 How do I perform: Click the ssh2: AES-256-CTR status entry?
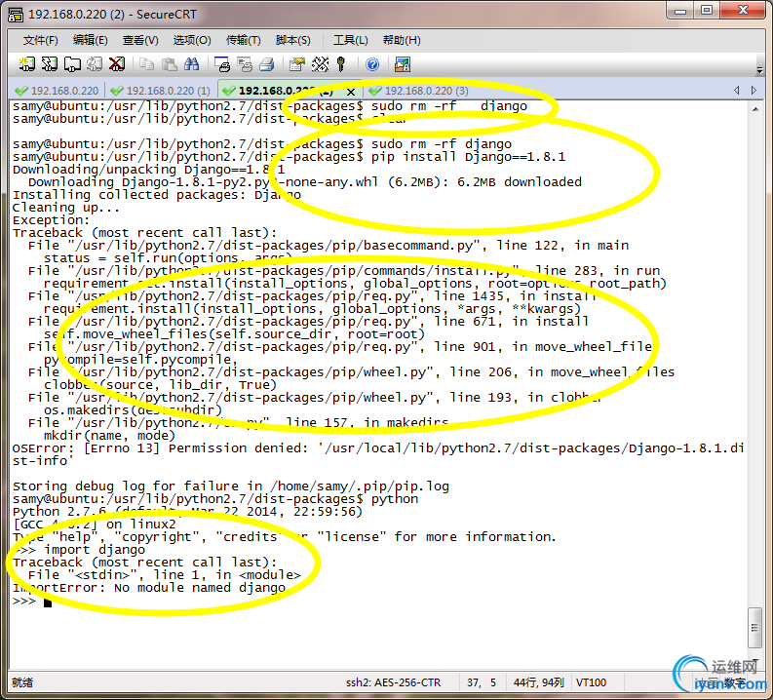(393, 682)
